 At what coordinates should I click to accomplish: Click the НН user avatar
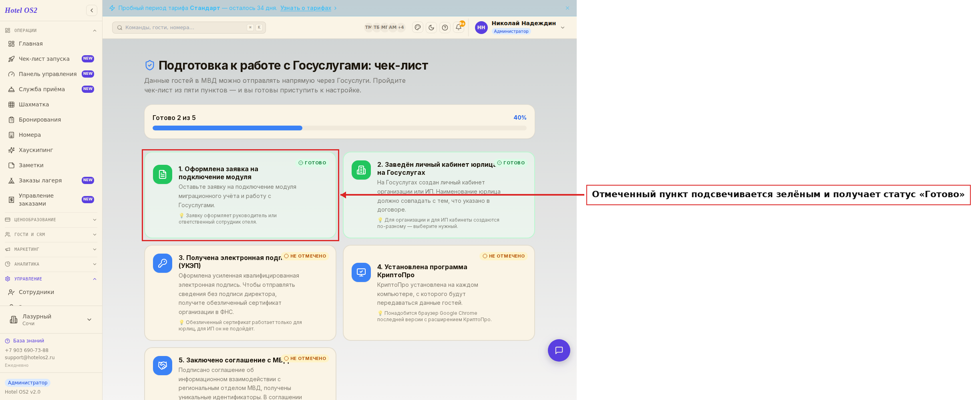coord(481,28)
